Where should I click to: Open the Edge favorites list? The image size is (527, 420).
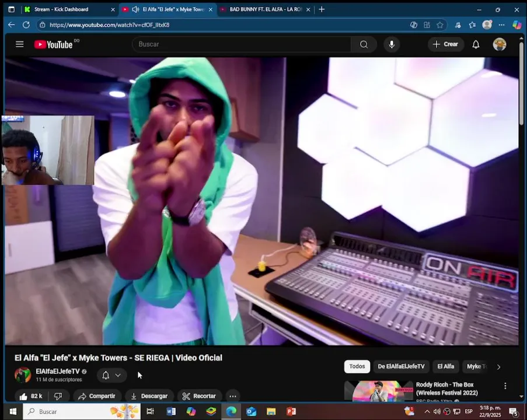[472, 25]
